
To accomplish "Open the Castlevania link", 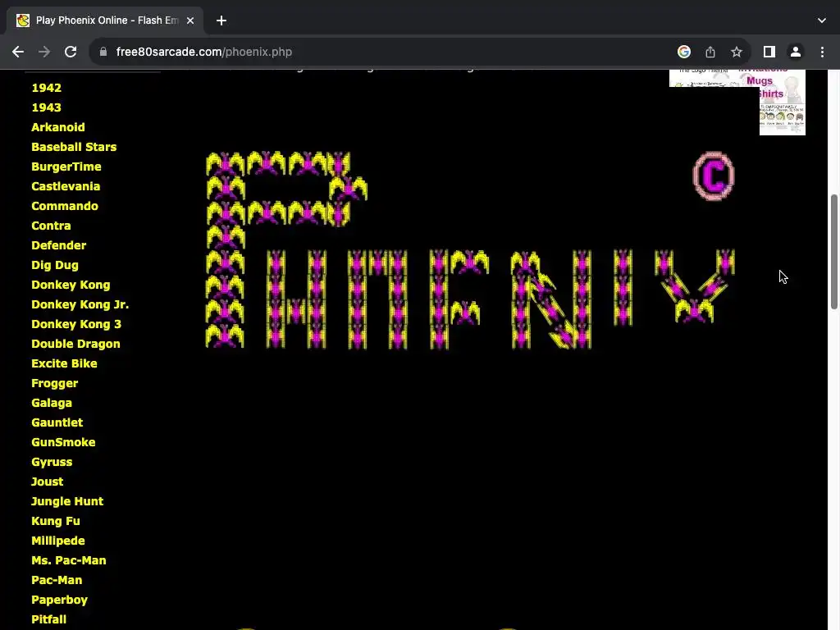I will tap(66, 186).
